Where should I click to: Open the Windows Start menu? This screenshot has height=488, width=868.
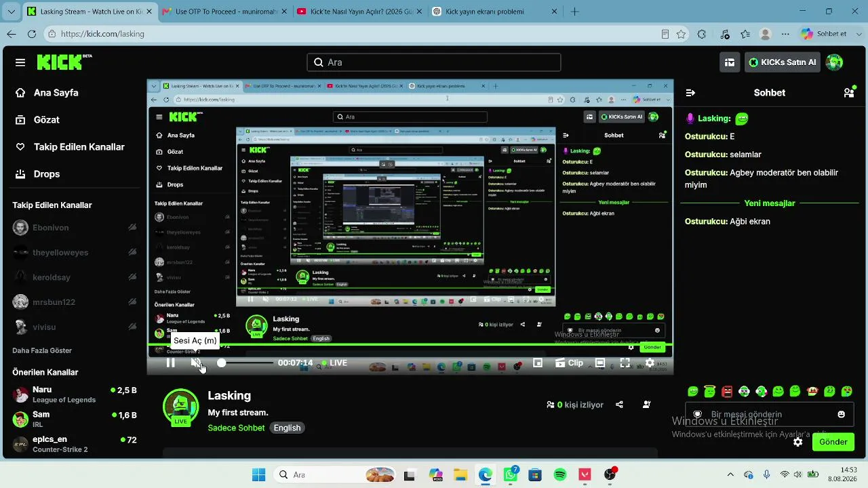point(259,475)
